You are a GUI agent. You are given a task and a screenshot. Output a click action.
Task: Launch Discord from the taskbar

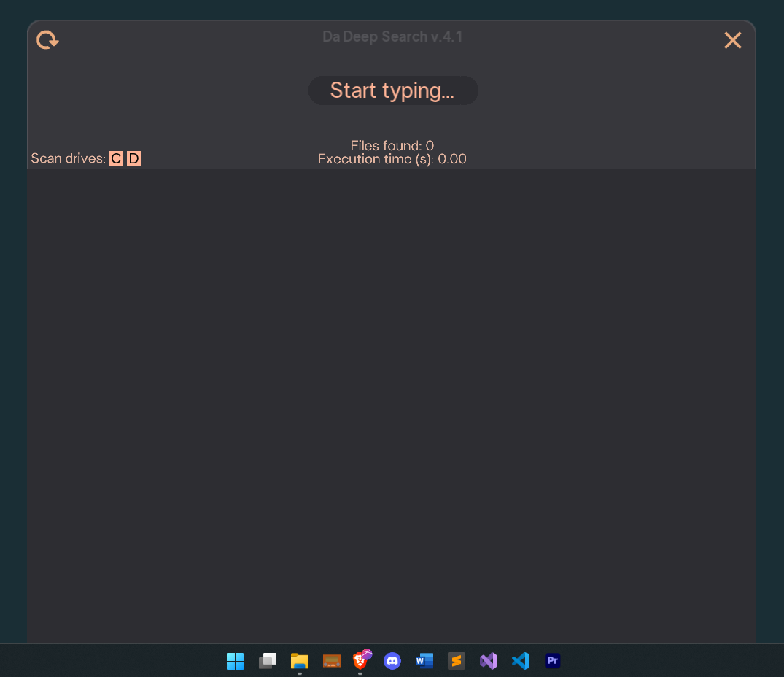coord(392,661)
